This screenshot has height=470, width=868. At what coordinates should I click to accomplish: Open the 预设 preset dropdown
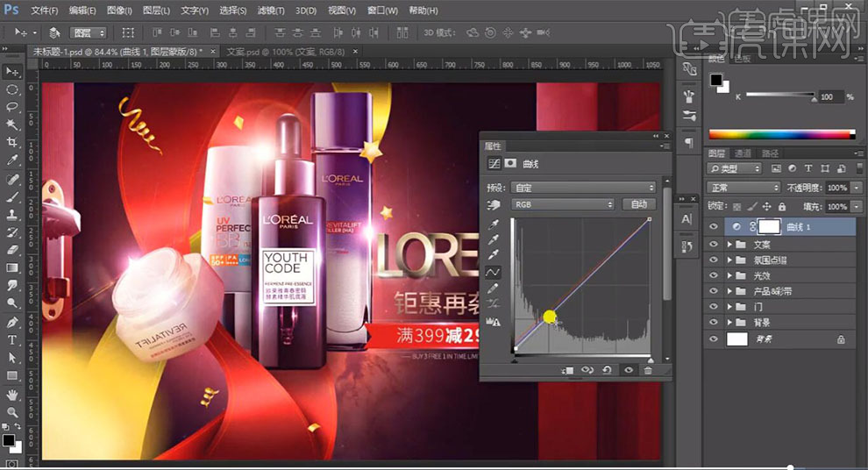pyautogui.click(x=583, y=188)
